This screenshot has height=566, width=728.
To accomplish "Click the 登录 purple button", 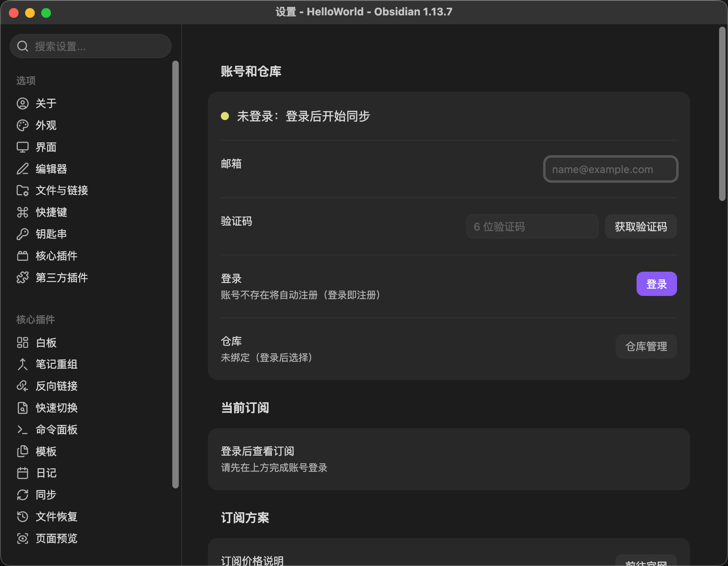I will [x=656, y=284].
